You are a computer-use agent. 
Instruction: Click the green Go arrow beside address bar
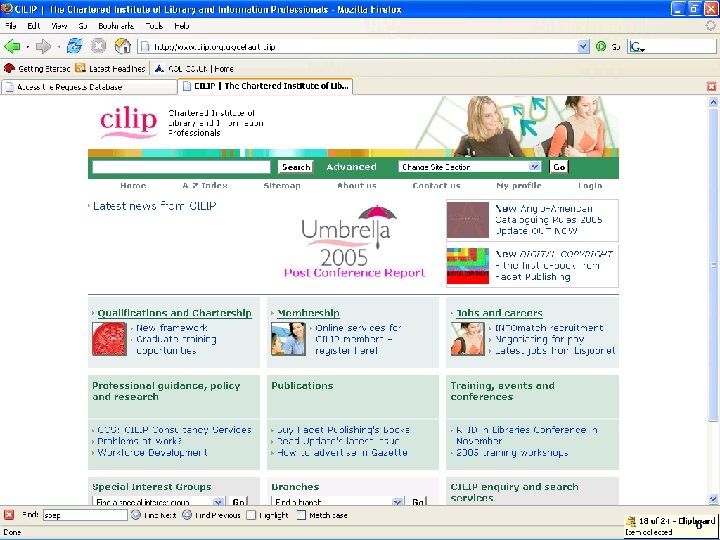point(601,46)
